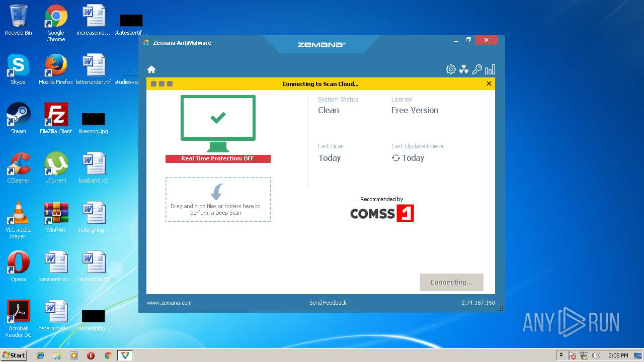Click the Clean system status text

point(329,110)
